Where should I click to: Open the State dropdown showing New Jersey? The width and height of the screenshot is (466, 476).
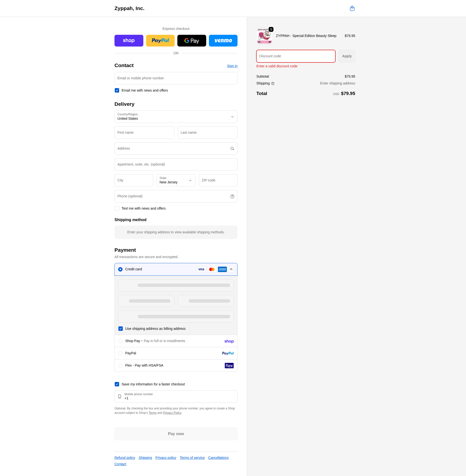coord(176,180)
